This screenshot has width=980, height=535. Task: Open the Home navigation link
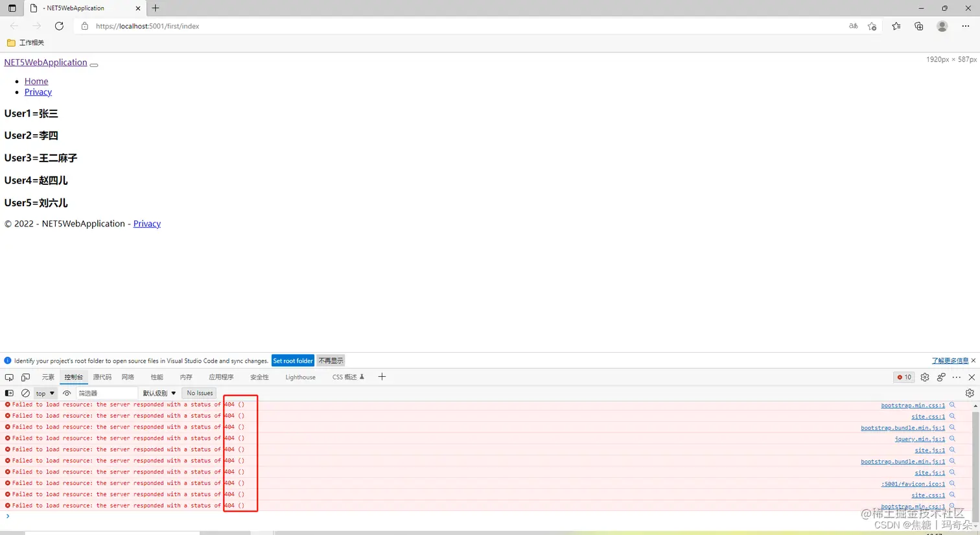[x=36, y=81]
